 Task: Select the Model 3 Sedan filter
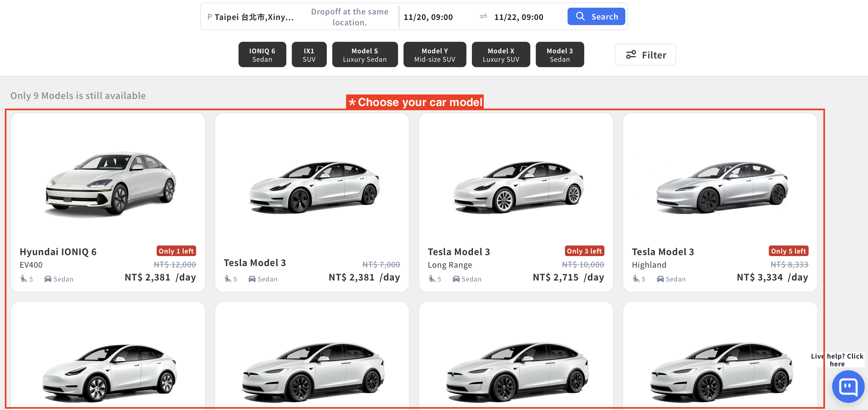click(x=560, y=55)
